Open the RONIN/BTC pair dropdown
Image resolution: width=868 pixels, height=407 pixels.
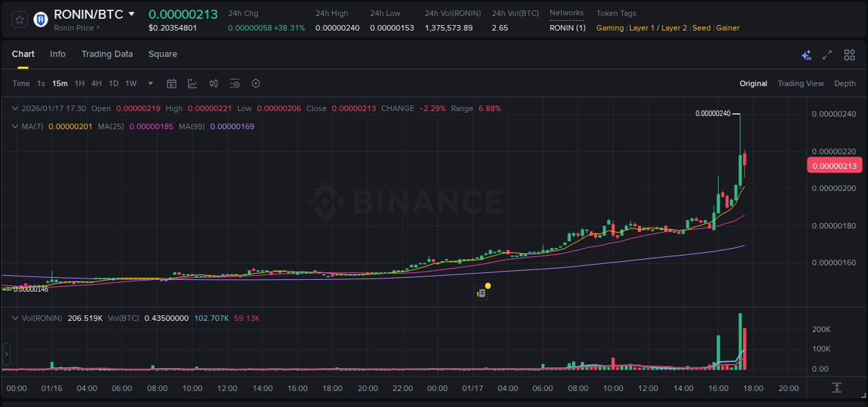132,13
